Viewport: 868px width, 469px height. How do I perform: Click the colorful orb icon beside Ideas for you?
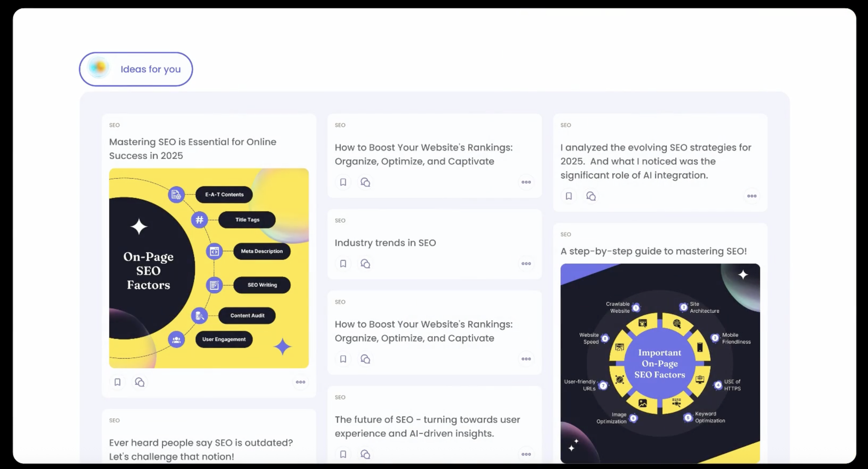pyautogui.click(x=99, y=68)
